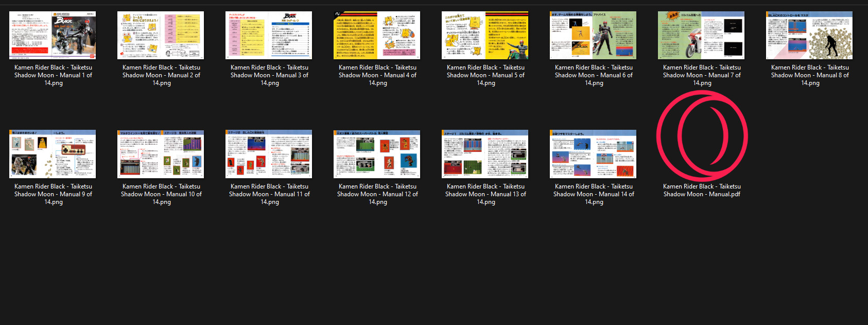Image resolution: width=868 pixels, height=325 pixels.
Task: Select the Manual 7 of 14 page thumbnail
Action: point(702,35)
